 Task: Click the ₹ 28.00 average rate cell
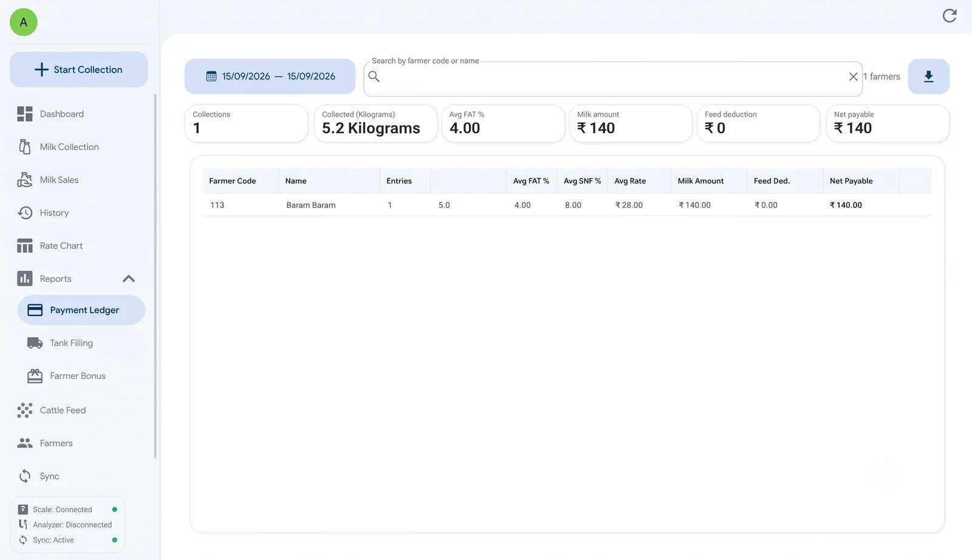tap(629, 205)
